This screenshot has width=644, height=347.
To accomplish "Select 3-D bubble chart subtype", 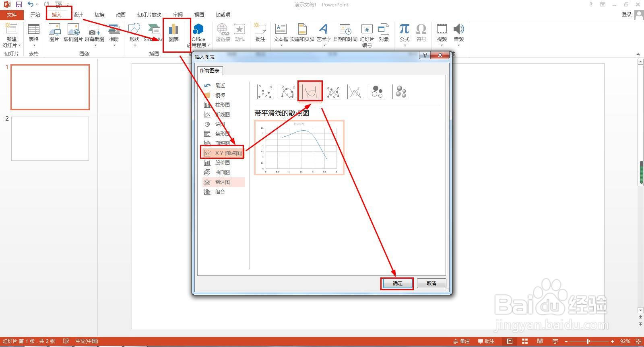I will coord(400,91).
